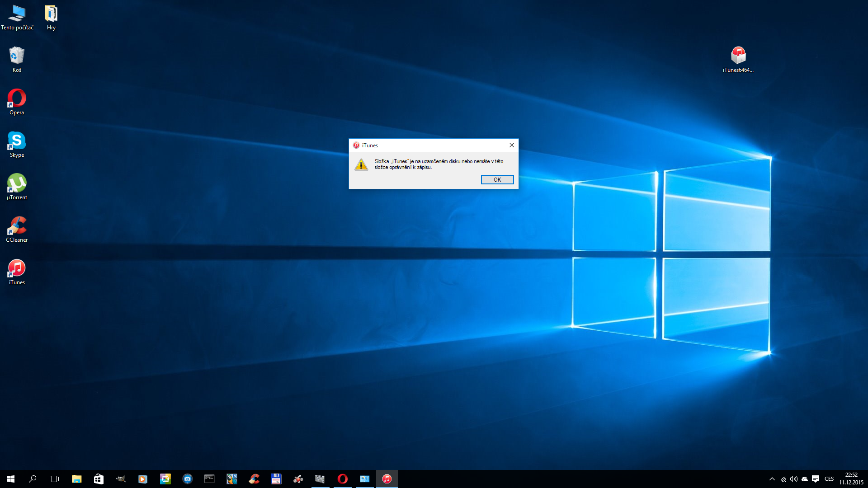This screenshot has height=488, width=868.
Task: Open File Explorer from the taskbar
Action: click(76, 479)
